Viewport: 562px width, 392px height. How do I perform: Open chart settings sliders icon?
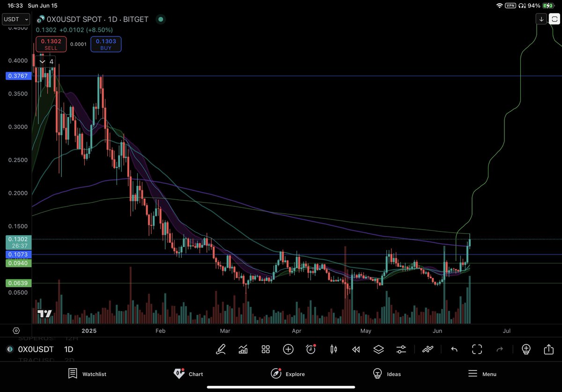pyautogui.click(x=401, y=349)
